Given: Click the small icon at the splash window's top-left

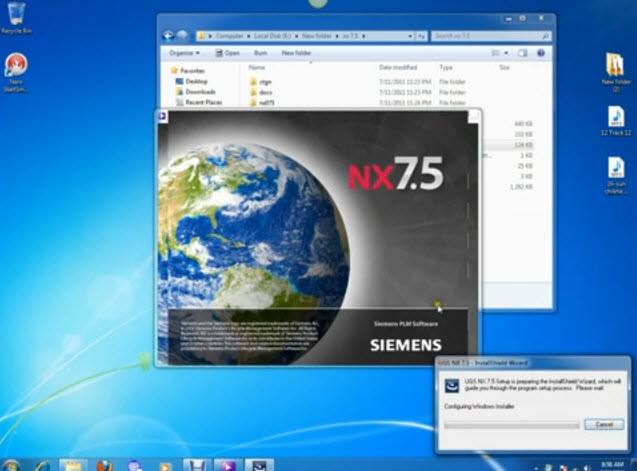Looking at the screenshot, I should [162, 116].
